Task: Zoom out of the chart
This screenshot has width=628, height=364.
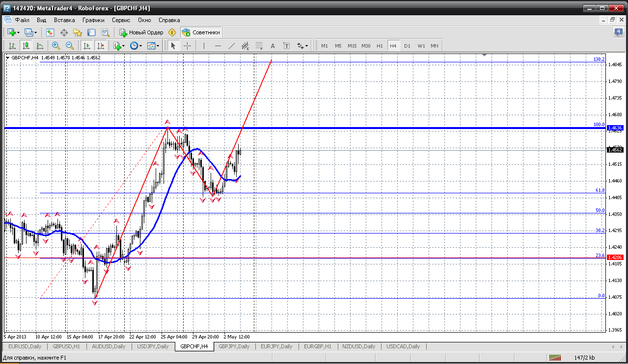Action: pyautogui.click(x=70, y=46)
